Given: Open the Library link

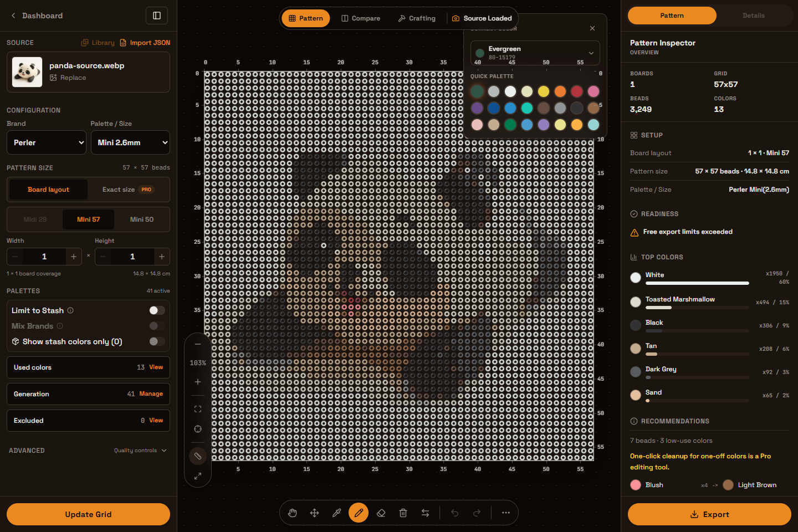Looking at the screenshot, I should click(x=98, y=43).
